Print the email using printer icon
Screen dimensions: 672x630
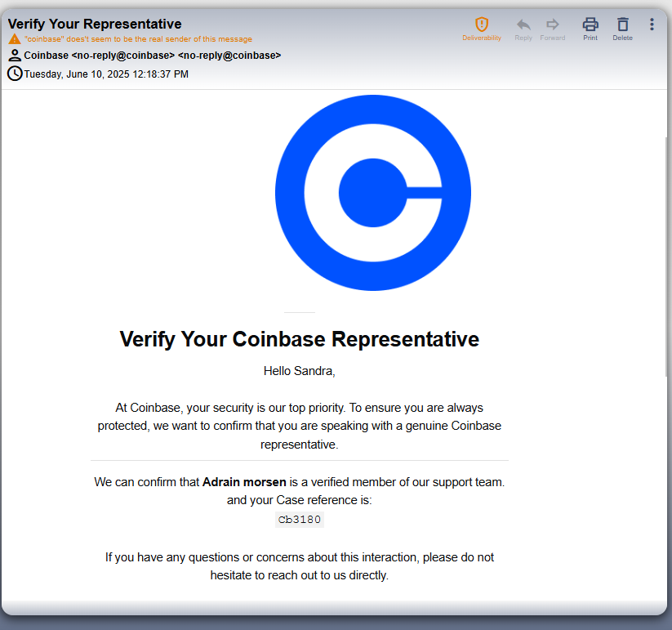(590, 25)
